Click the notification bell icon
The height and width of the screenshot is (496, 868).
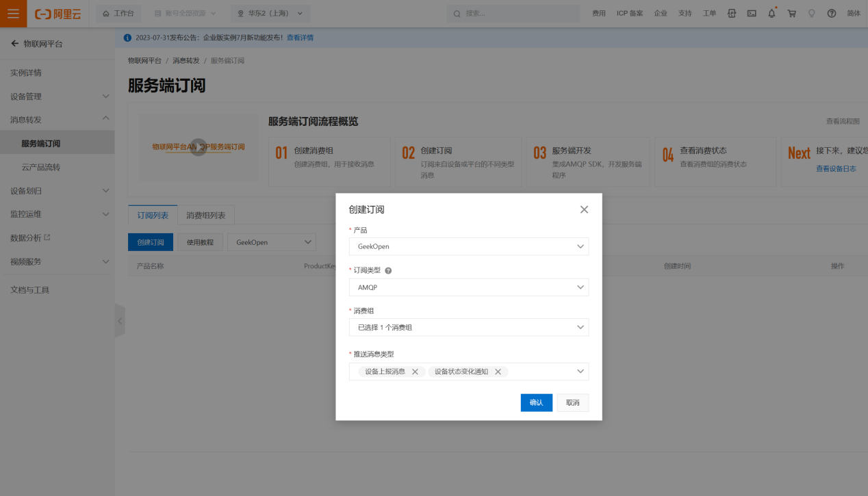[x=771, y=14]
